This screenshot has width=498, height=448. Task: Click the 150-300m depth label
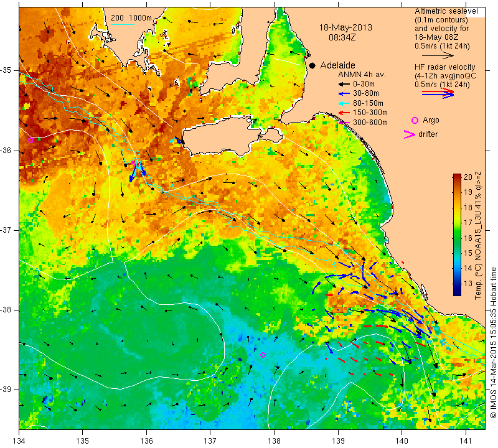pos(370,113)
